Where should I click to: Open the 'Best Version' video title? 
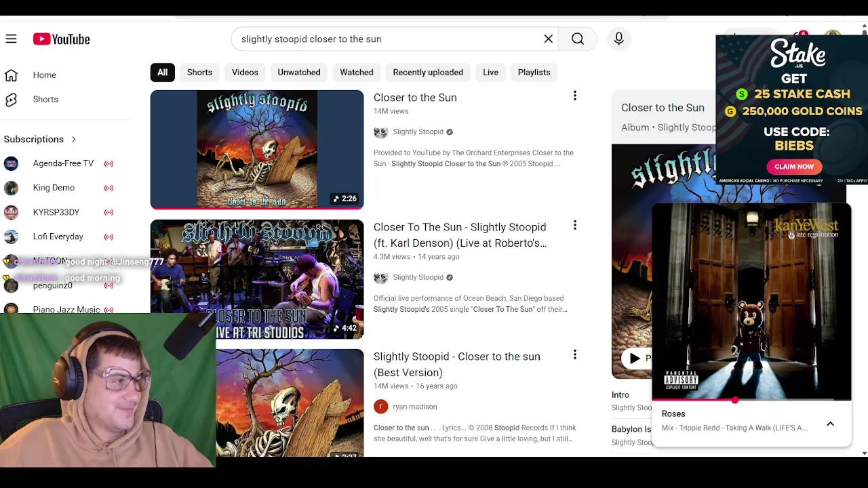point(456,365)
